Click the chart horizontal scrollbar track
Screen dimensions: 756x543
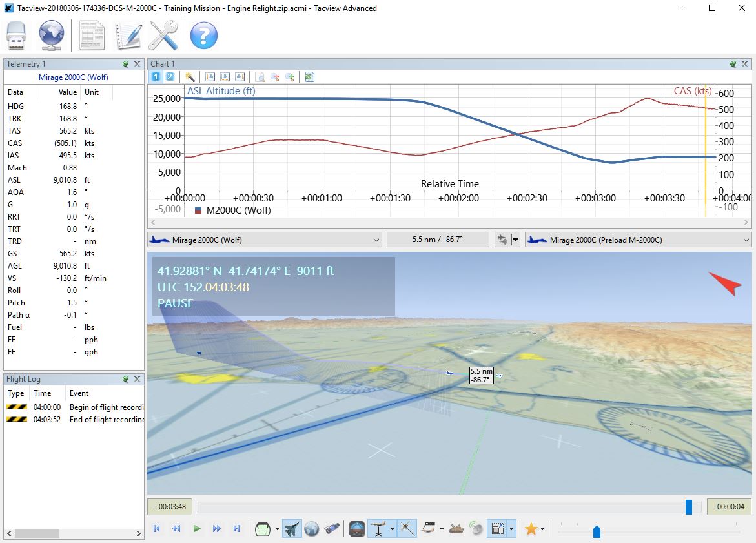449,222
